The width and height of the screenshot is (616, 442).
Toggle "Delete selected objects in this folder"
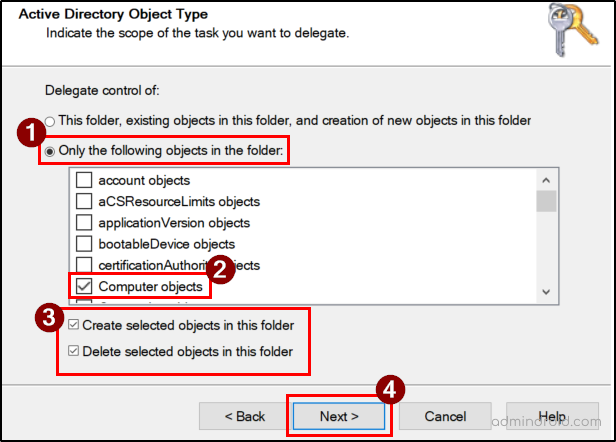[x=74, y=352]
